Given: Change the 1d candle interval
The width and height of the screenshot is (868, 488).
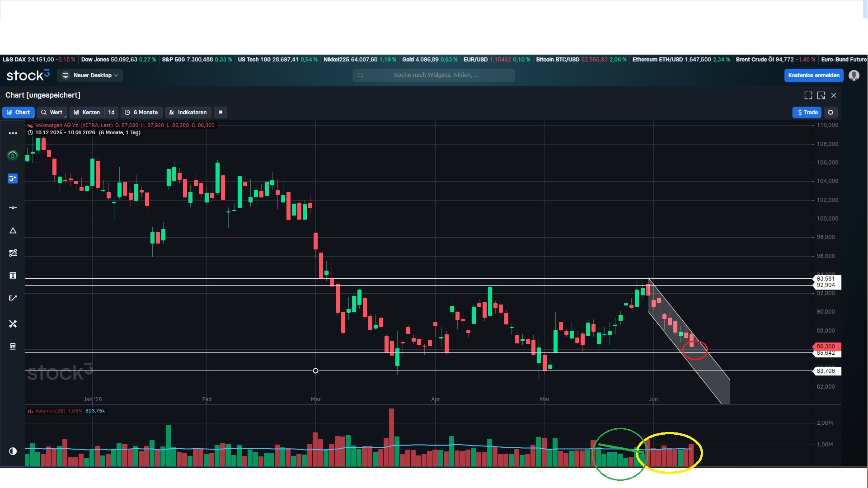Looking at the screenshot, I should 111,113.
